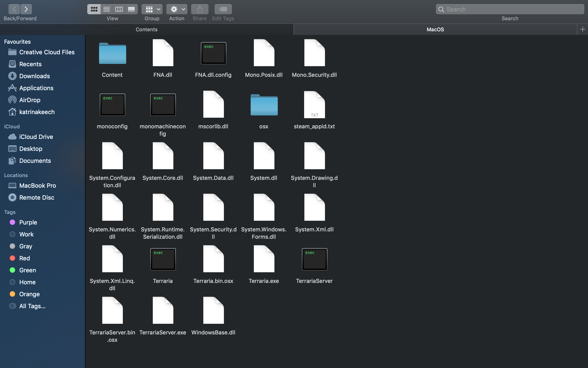Select the System.Security.dll file icon
The width and height of the screenshot is (588, 368).
coord(213,207)
